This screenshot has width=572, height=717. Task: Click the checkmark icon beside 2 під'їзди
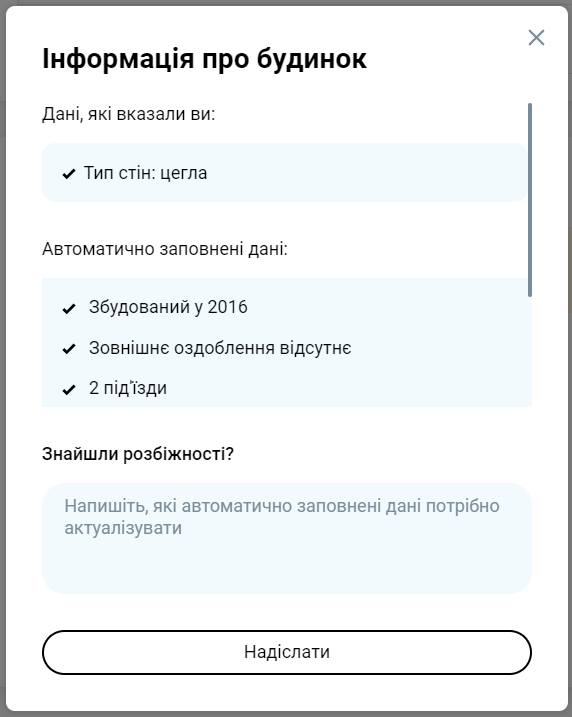69,389
